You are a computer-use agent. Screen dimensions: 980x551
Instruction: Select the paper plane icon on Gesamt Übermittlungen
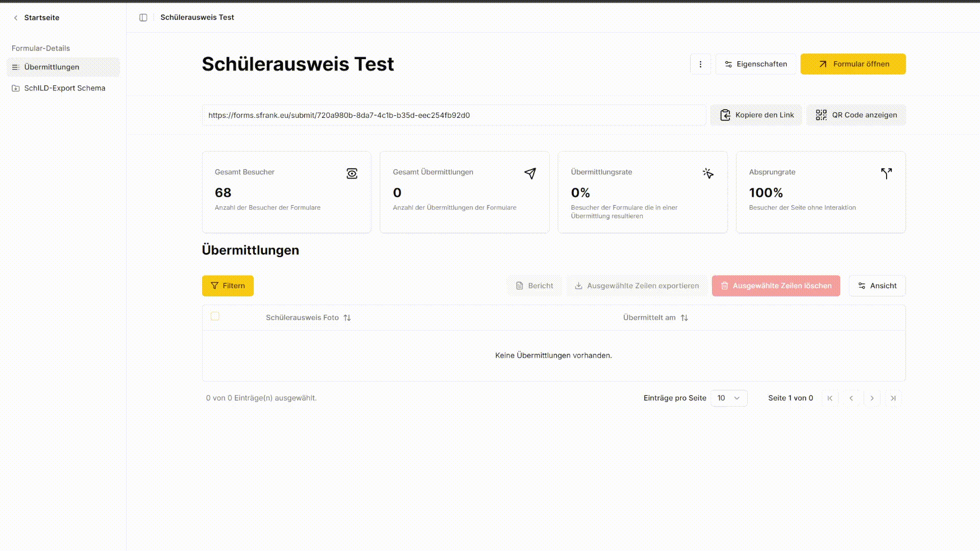[530, 173]
